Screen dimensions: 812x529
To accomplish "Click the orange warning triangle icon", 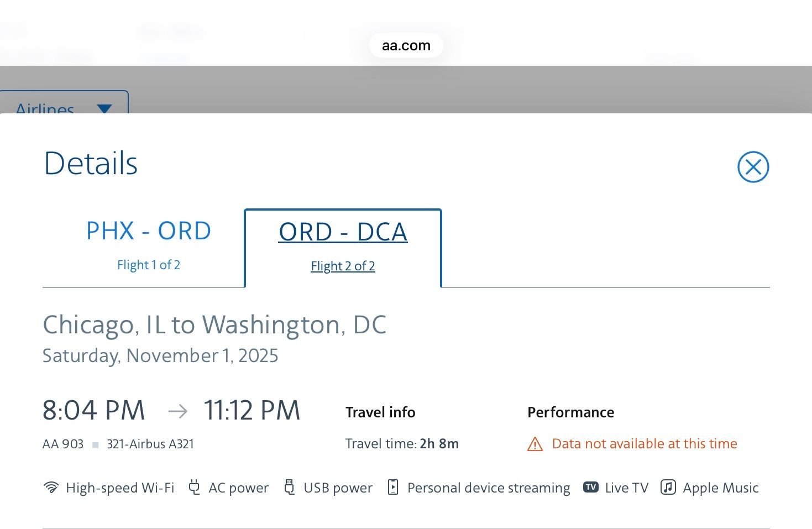I will click(535, 444).
